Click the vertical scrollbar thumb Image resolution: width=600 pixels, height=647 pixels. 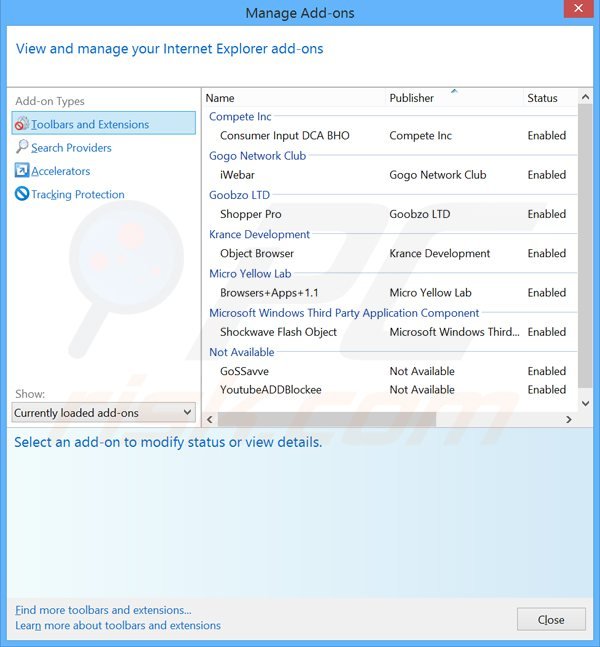[585, 246]
